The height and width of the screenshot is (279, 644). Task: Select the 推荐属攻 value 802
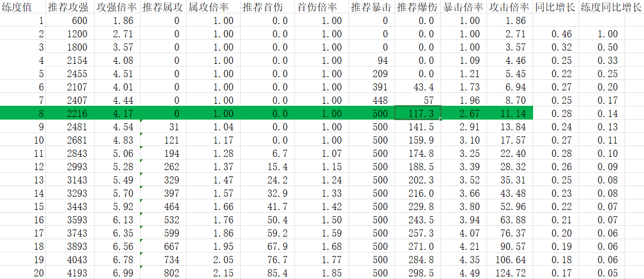point(164,273)
